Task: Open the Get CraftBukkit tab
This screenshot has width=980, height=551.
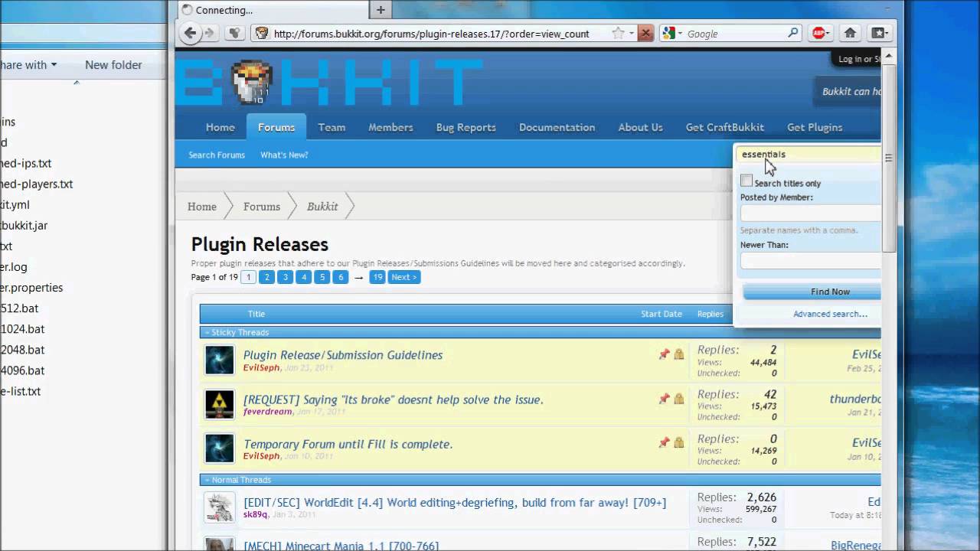Action: coord(725,127)
